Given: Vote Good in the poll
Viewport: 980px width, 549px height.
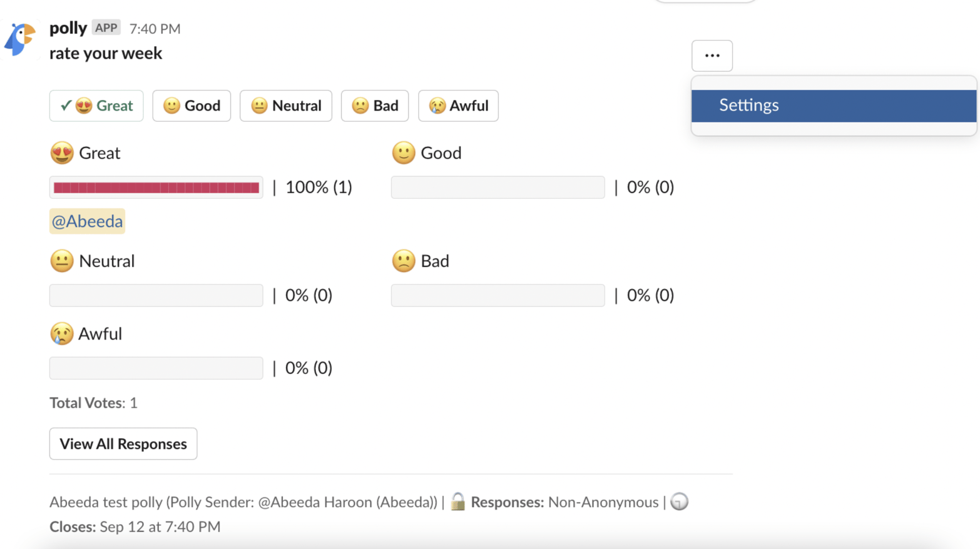Looking at the screenshot, I should [191, 106].
